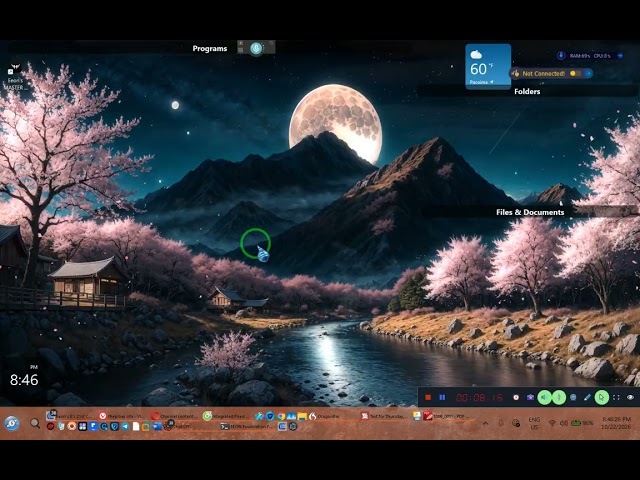The width and height of the screenshot is (640, 480).
Task: Open the Wi-Fi network tray icon
Action: pos(552,423)
